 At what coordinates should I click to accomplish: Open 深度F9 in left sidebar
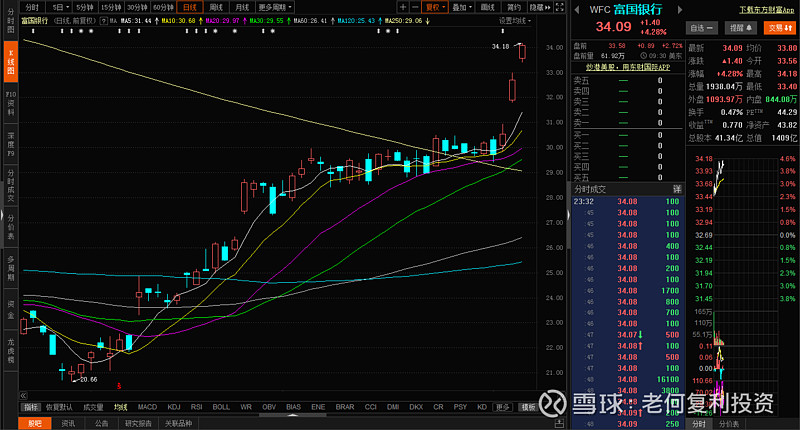(11, 144)
